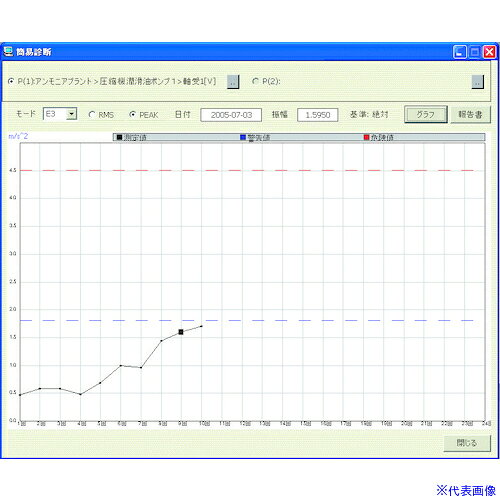The image size is (500, 500).
Task: Select the P(1) ammonia plant radio button
Action: coord(11,81)
